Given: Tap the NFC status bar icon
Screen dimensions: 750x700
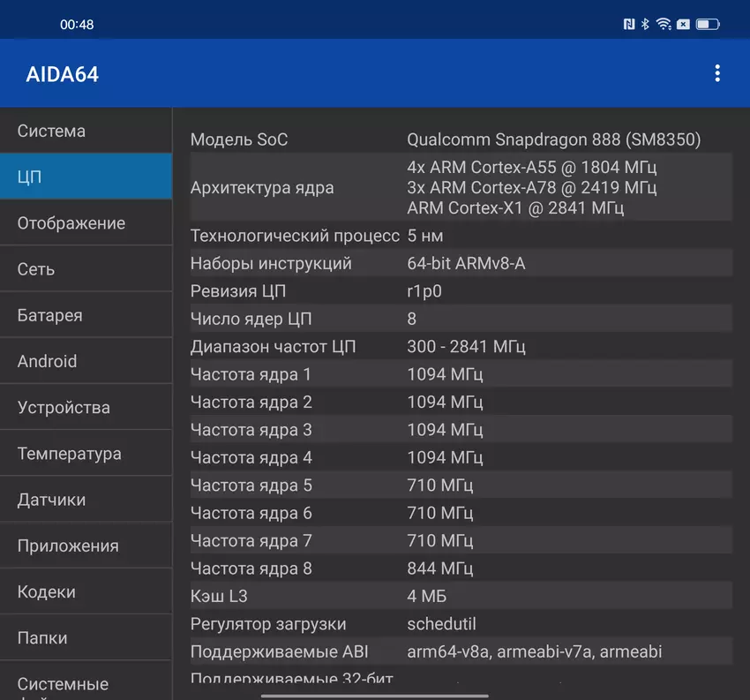Looking at the screenshot, I should [x=629, y=25].
